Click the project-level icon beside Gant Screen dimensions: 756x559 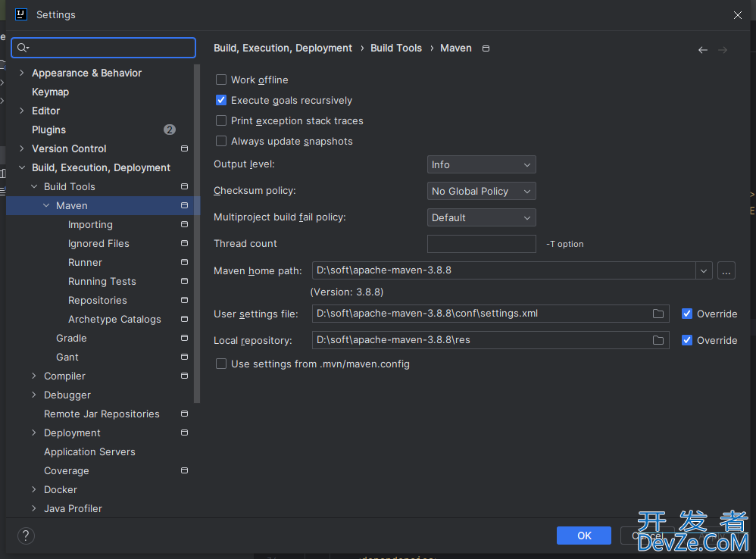[x=184, y=357]
